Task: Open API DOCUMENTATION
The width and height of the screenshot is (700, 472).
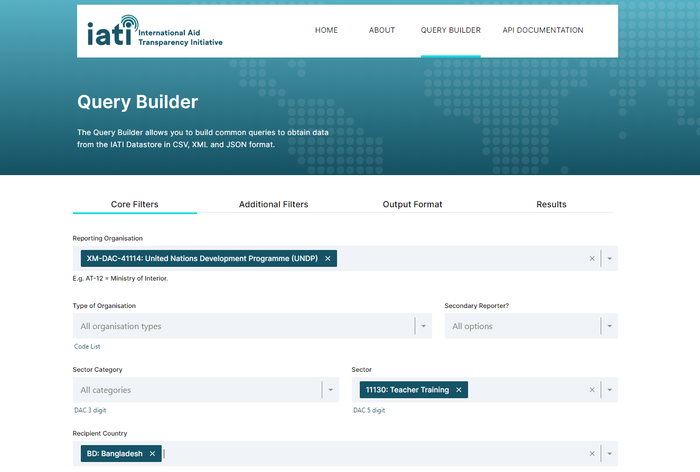Action: coord(543,30)
